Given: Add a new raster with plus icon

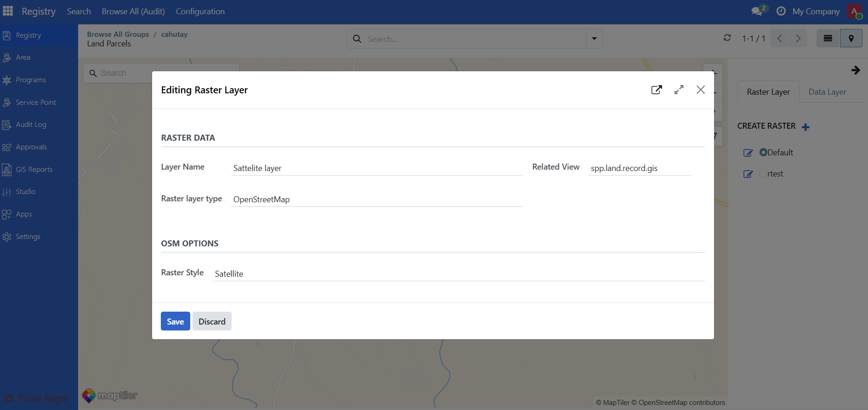Looking at the screenshot, I should tap(806, 127).
